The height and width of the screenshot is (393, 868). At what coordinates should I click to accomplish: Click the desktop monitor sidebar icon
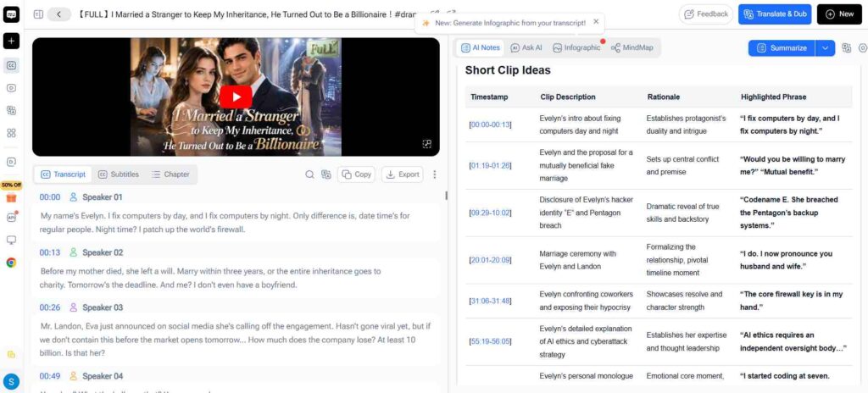click(x=11, y=240)
